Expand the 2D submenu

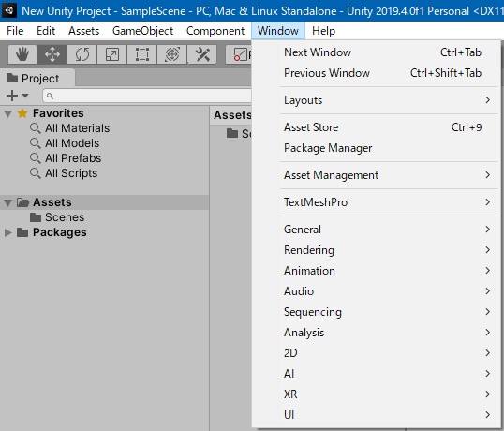(376, 353)
